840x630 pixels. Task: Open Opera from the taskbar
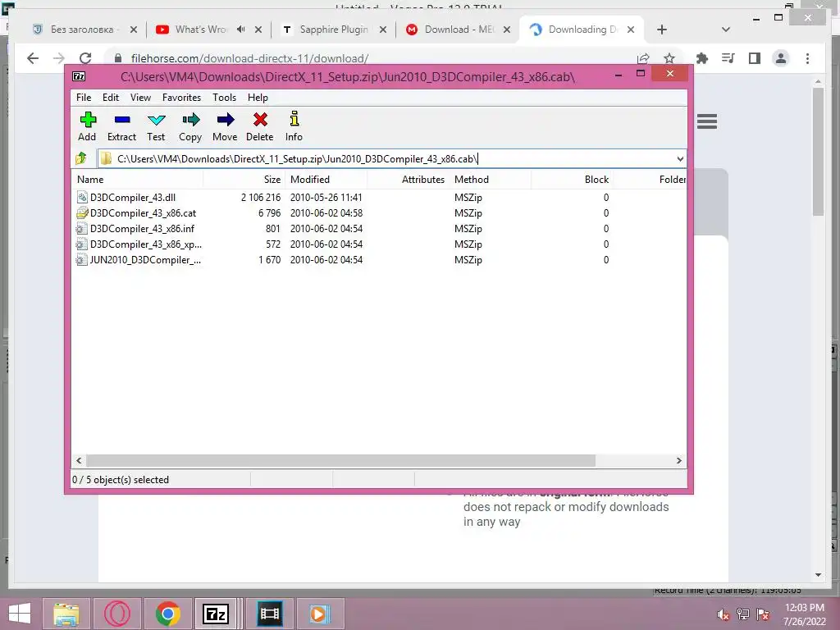(x=116, y=614)
